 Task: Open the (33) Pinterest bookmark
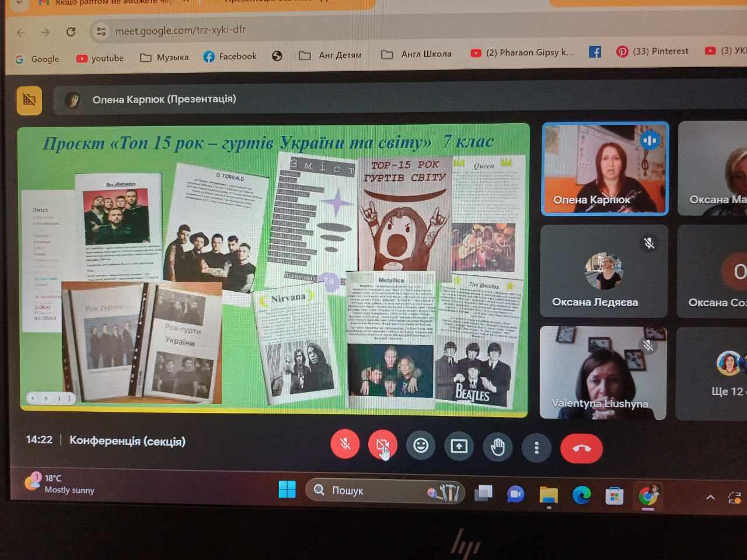tap(652, 51)
